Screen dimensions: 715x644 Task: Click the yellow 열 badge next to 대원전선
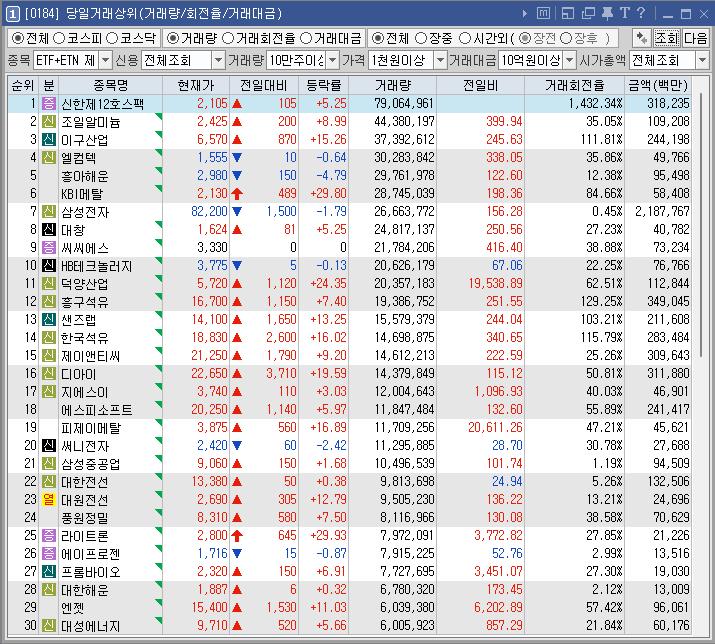(49, 499)
